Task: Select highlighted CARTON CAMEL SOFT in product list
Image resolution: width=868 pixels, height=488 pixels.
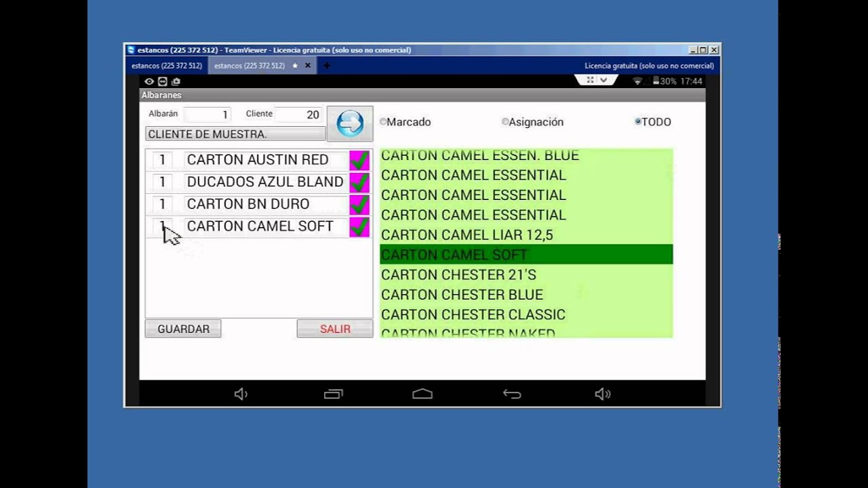Action: click(x=526, y=255)
